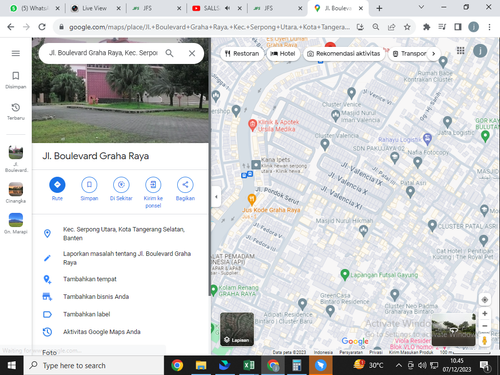Go back with browser back arrow
The width and height of the screenshot is (500, 375).
[11, 27]
